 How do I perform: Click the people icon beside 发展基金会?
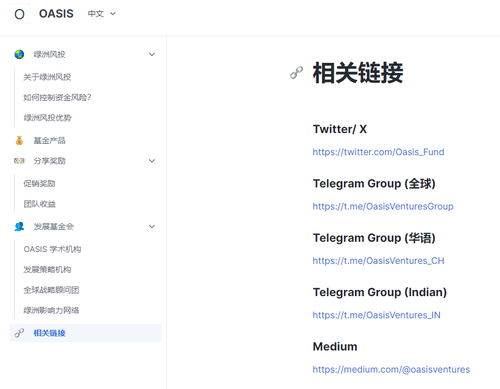[19, 227]
